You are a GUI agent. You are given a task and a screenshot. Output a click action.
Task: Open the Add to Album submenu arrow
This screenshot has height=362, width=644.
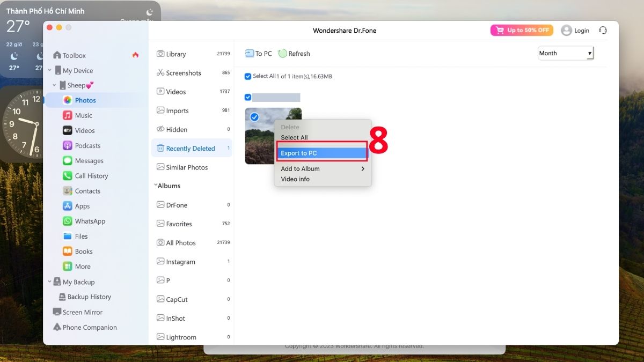tap(363, 168)
